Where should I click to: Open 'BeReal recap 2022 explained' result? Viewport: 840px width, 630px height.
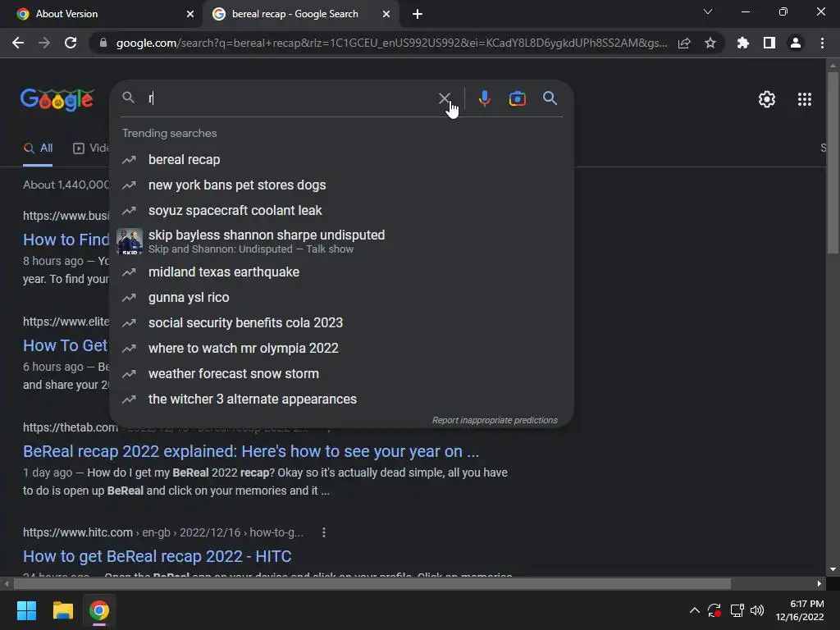(251, 452)
